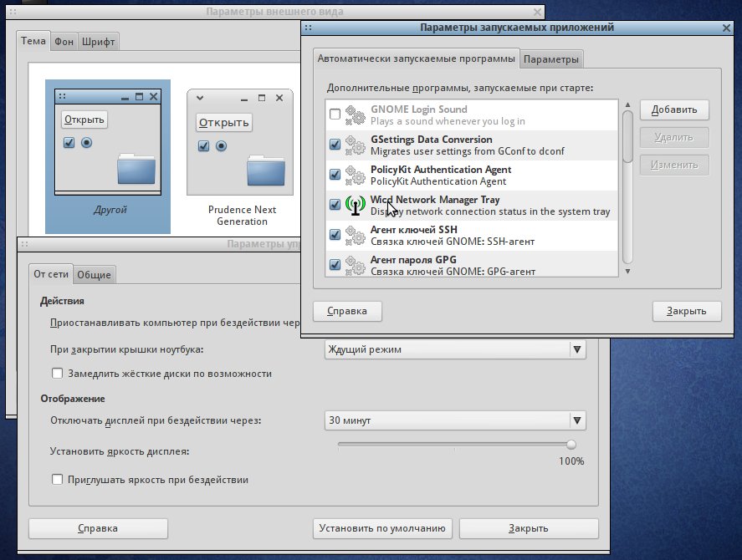Click the scroll down arrow of startup list
742x560 pixels.
pyautogui.click(x=627, y=272)
